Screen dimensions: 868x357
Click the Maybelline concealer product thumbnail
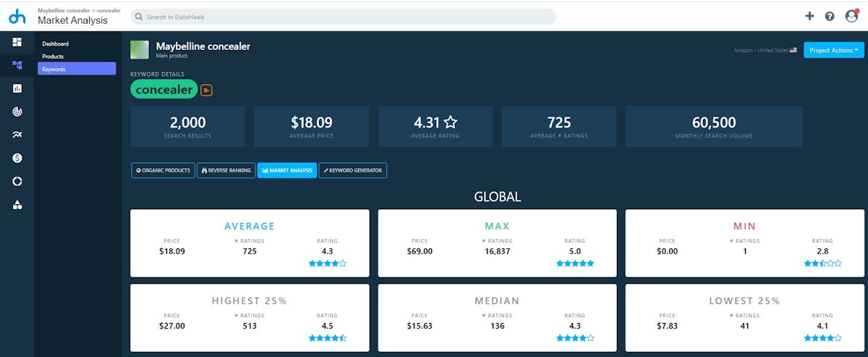[x=140, y=50]
